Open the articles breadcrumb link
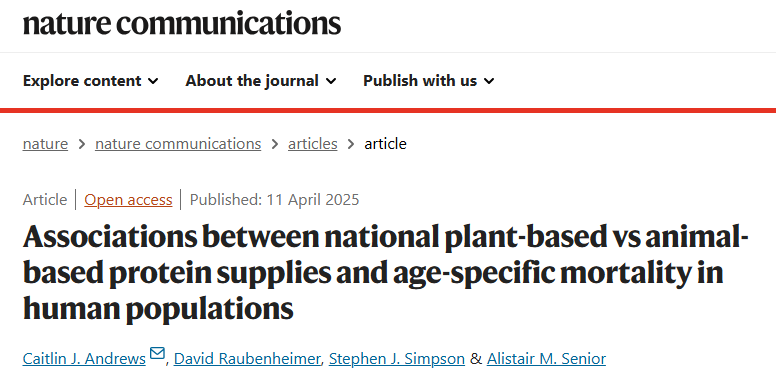776x386 pixels. coord(313,144)
